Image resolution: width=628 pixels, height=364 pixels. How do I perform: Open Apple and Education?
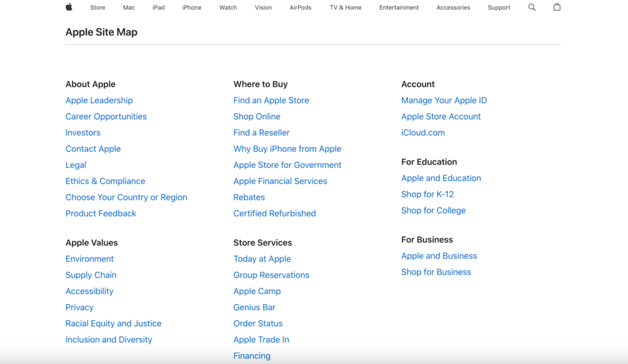[x=441, y=178]
